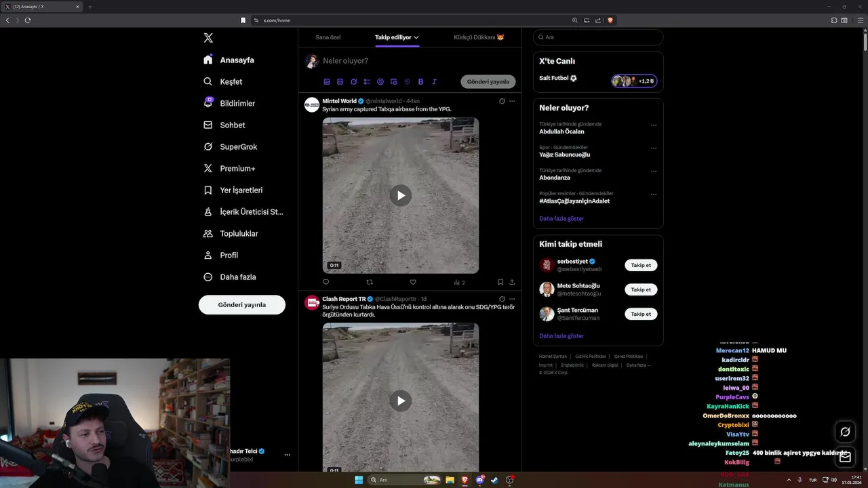Viewport: 868px width, 488px height.
Task: Open Grok icon in composer toolbar
Action: [x=353, y=81]
